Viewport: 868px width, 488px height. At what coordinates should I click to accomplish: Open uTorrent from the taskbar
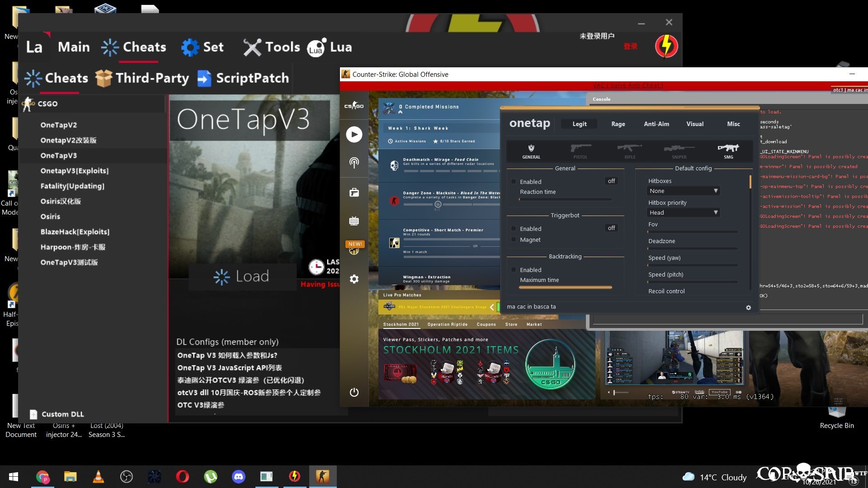(x=211, y=477)
